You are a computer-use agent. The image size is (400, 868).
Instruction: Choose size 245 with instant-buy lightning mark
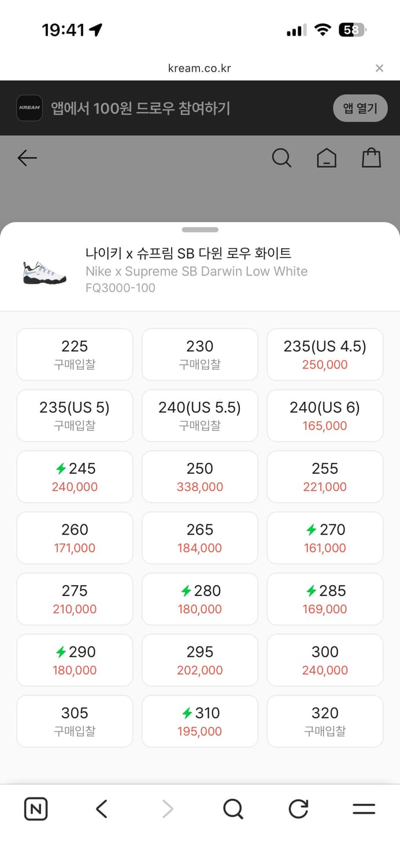click(75, 476)
